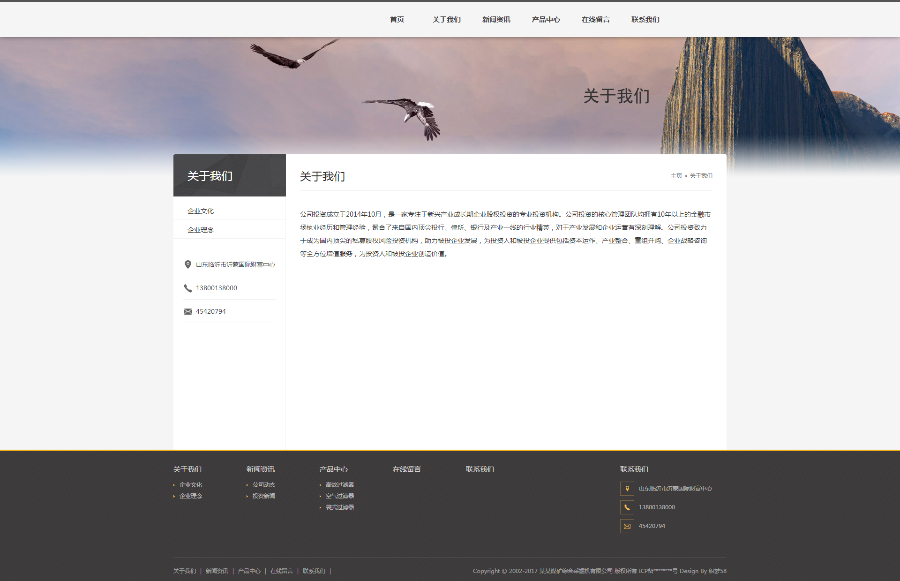Click the dark 关于我们 sidebar header
900x581 pixels.
230,175
